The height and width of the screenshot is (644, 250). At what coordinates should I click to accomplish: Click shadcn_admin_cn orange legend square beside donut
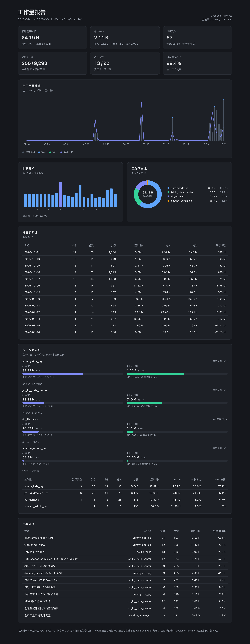[x=168, y=201]
